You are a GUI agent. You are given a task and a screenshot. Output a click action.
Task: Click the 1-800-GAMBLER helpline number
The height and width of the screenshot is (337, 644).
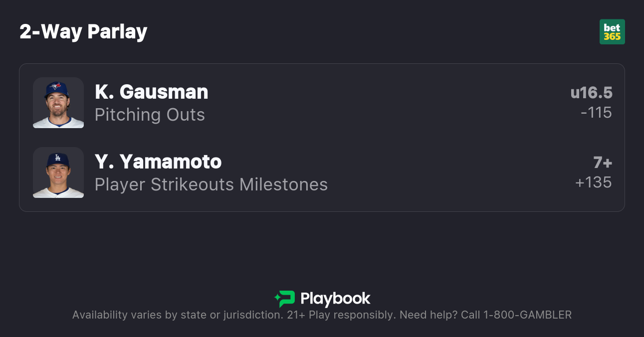point(527,315)
